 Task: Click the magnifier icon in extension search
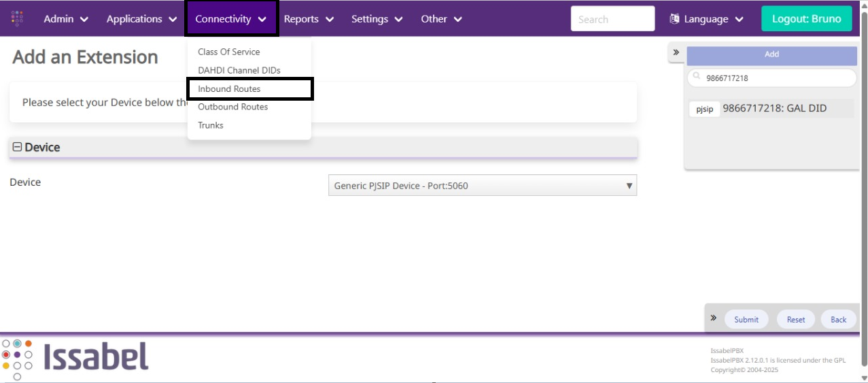(697, 77)
